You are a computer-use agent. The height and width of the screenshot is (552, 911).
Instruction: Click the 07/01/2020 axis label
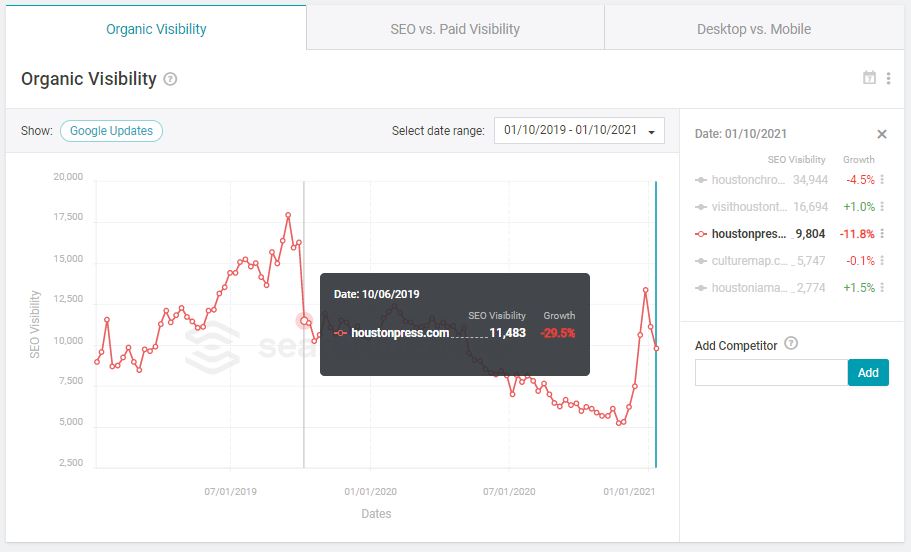[x=509, y=492]
